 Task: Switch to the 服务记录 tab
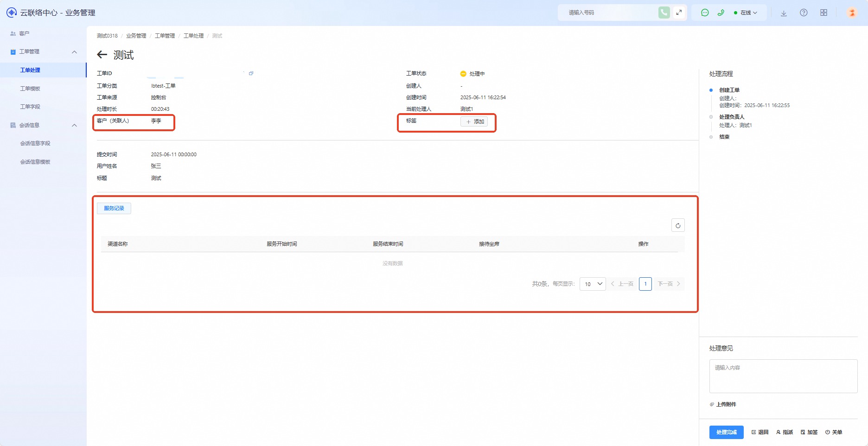coord(114,208)
